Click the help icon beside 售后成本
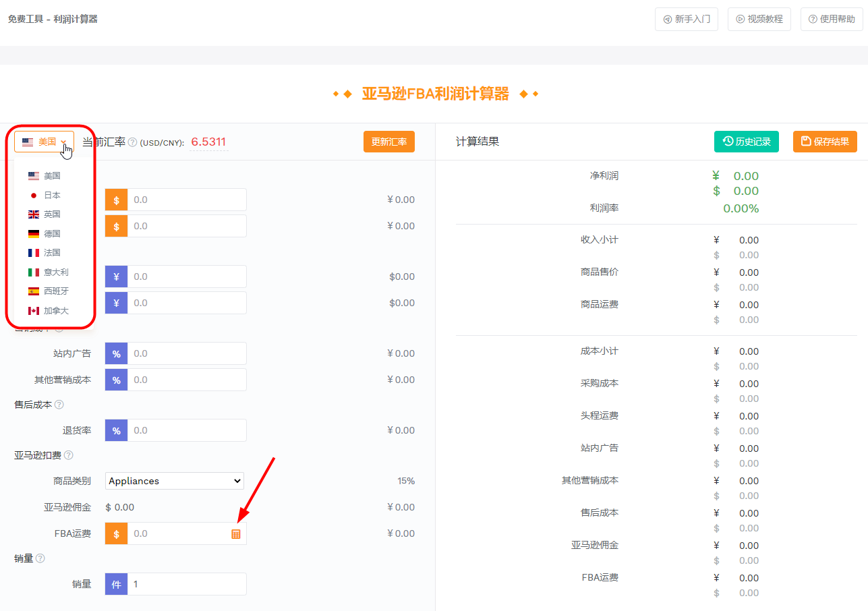Viewport: 868px width, 611px height. (59, 405)
